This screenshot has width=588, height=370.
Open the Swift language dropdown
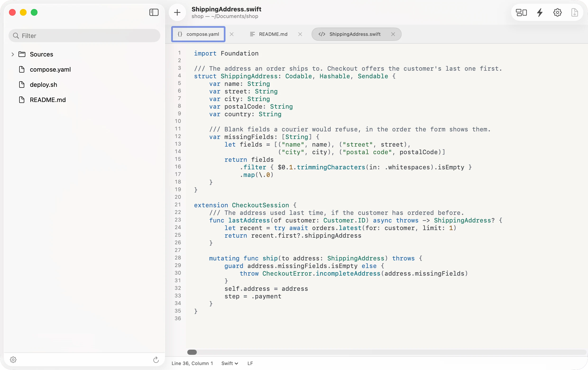(x=230, y=363)
